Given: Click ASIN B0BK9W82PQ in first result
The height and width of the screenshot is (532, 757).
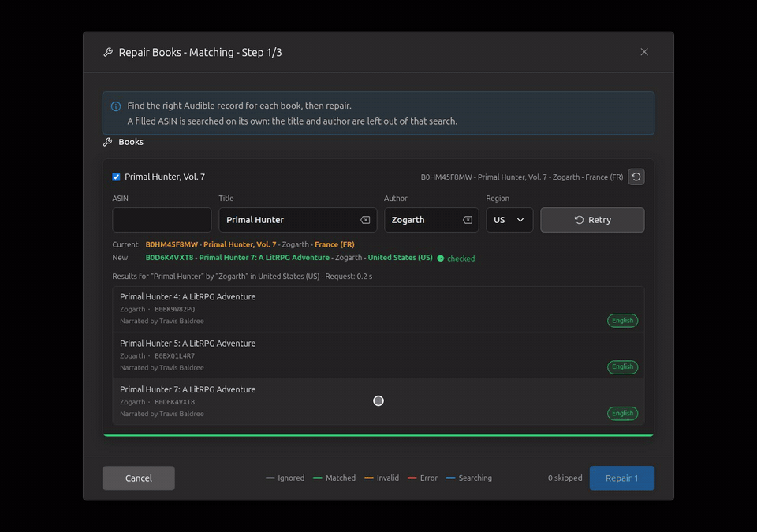Looking at the screenshot, I should click(175, 310).
